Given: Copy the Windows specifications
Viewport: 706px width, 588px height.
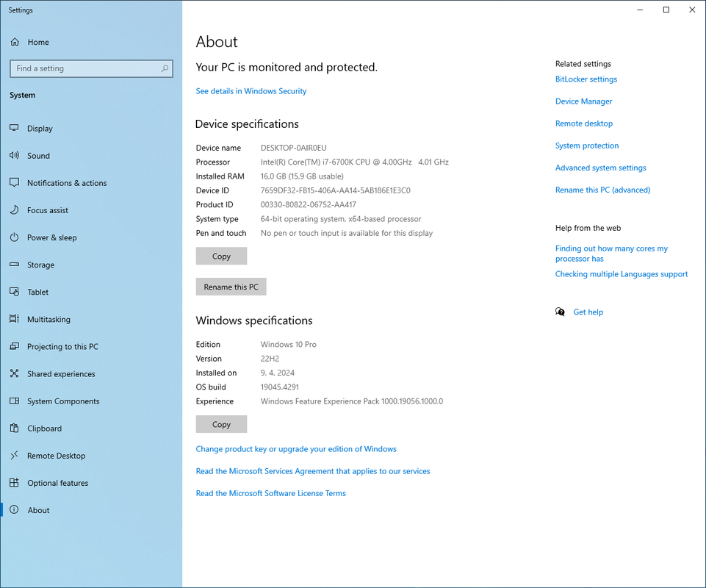Looking at the screenshot, I should (221, 424).
